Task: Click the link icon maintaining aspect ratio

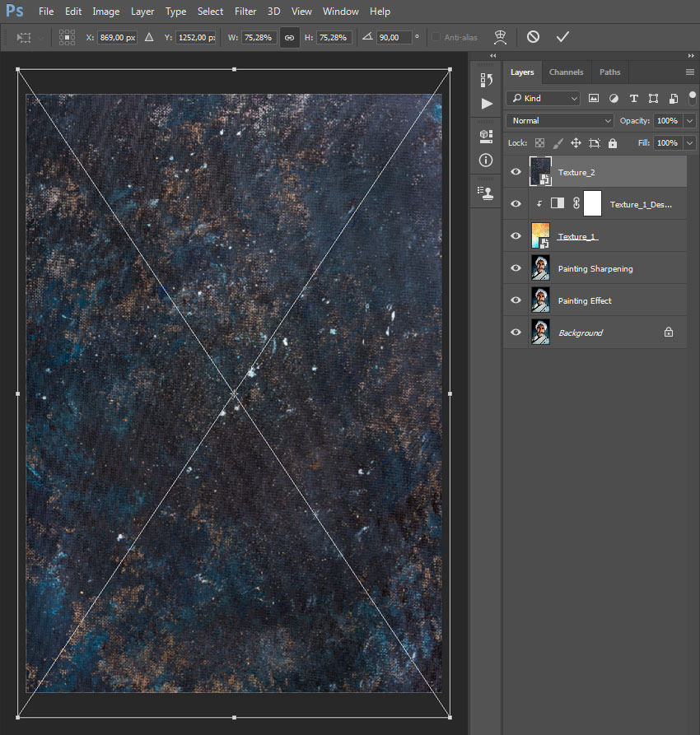Action: click(289, 37)
